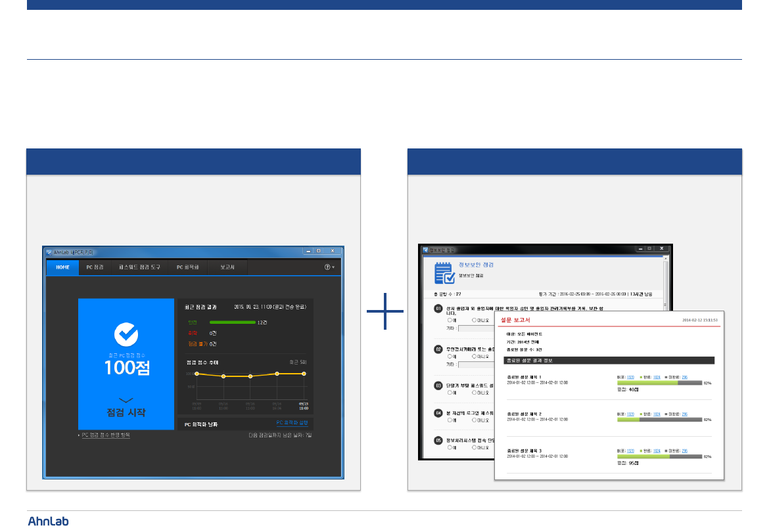Switch to the 'PC 점검' tab
This screenshot has width=769, height=532.
pyautogui.click(x=95, y=267)
